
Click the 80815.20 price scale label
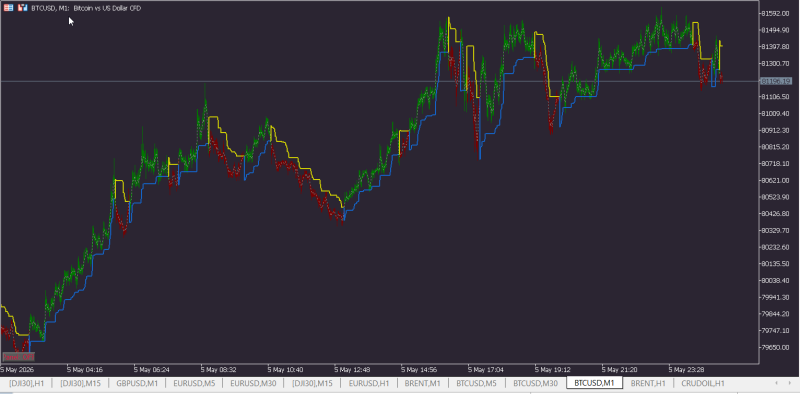[776, 147]
